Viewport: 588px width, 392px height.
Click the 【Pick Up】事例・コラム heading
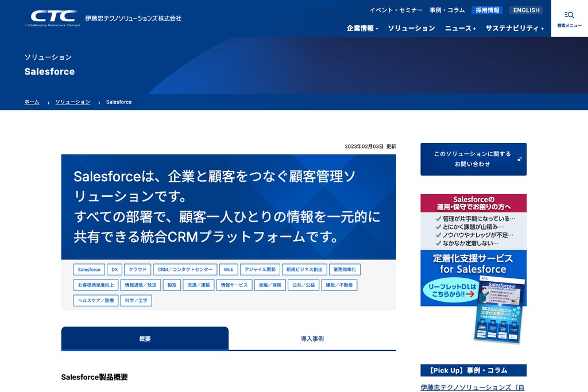tap(473, 370)
